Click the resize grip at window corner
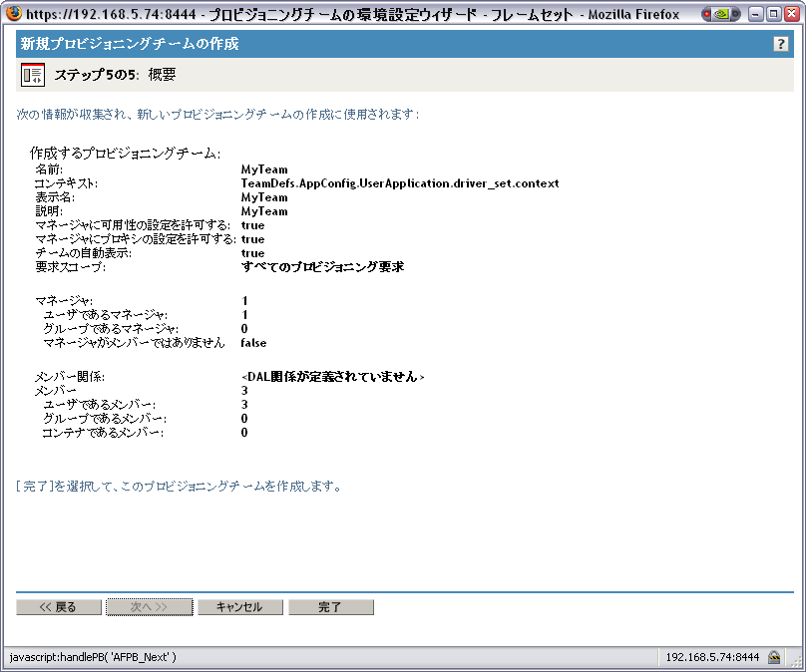The height and width of the screenshot is (672, 806). point(796,662)
